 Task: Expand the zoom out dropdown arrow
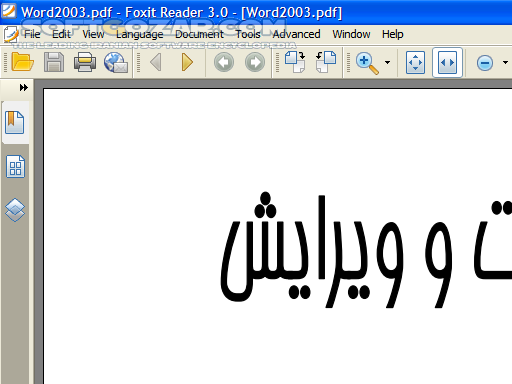(x=505, y=62)
